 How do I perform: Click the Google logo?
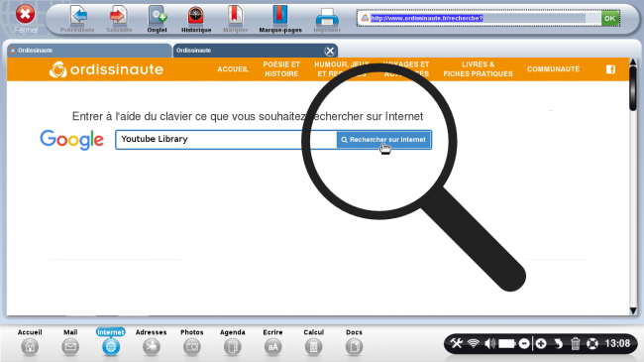pos(72,140)
